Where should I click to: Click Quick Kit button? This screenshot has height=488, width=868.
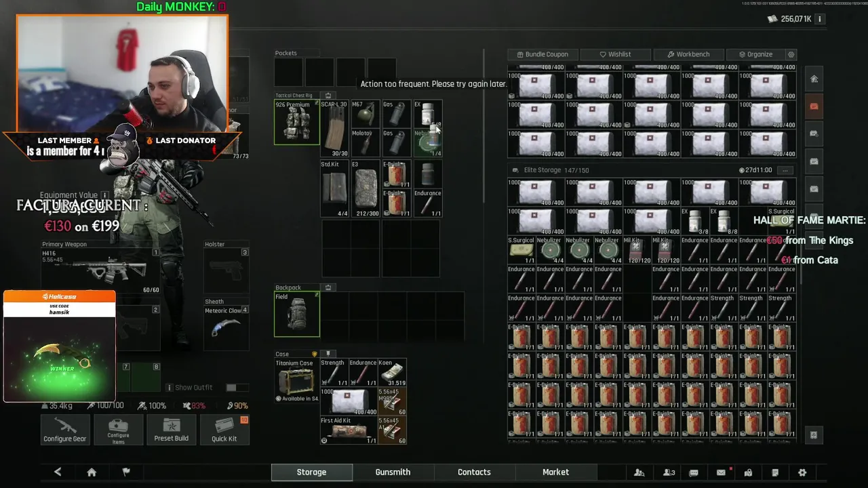coord(224,430)
